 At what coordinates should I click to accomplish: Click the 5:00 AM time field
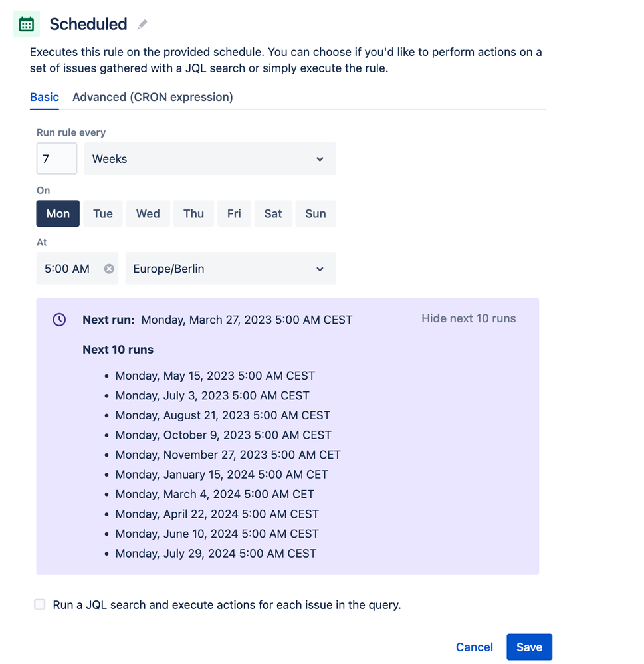[x=66, y=269]
